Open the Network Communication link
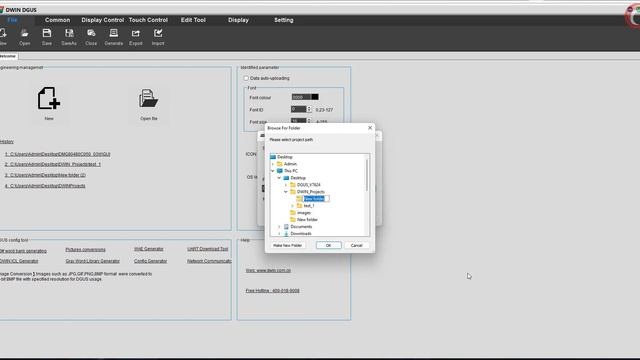This screenshot has width=640, height=360. [209, 261]
